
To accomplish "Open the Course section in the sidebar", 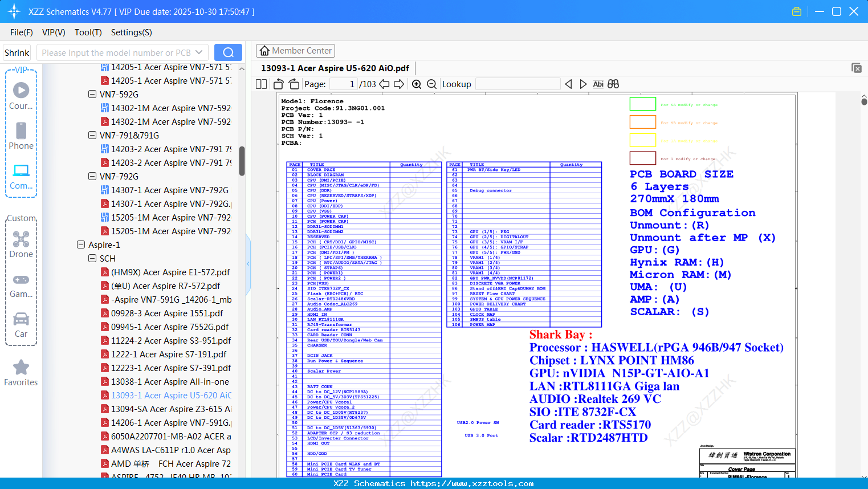I will tap(21, 96).
